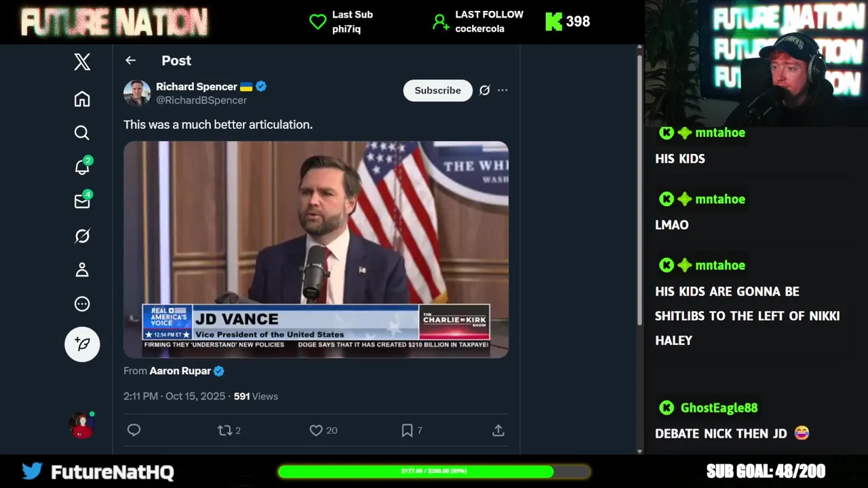This screenshot has width=868, height=488.
Task: Click the blue verified badge by Richard Spencer
Action: click(261, 86)
